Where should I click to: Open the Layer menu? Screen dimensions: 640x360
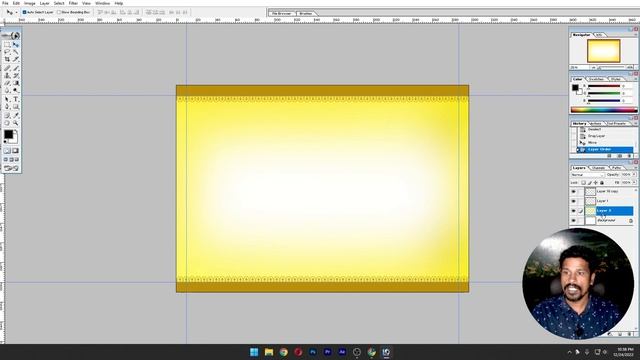44,3
